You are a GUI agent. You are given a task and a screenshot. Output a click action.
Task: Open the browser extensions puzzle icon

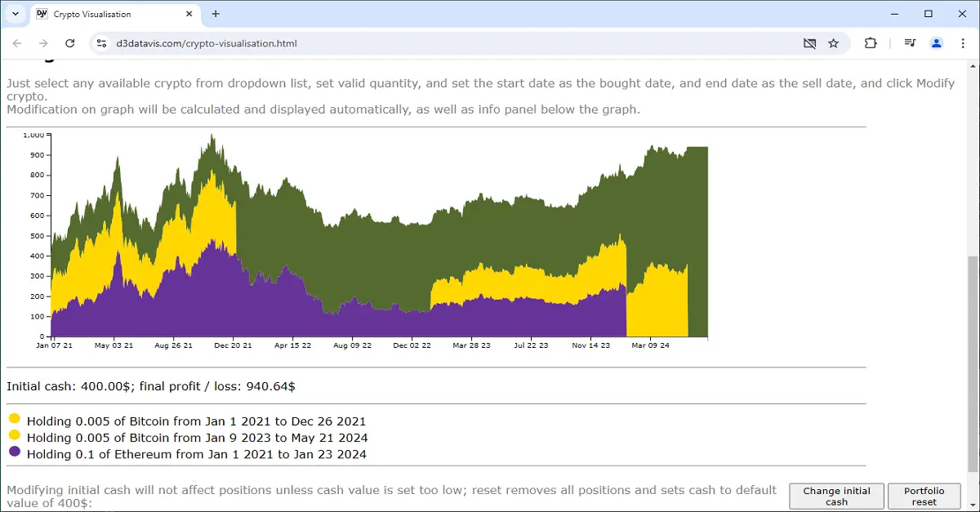(x=871, y=43)
